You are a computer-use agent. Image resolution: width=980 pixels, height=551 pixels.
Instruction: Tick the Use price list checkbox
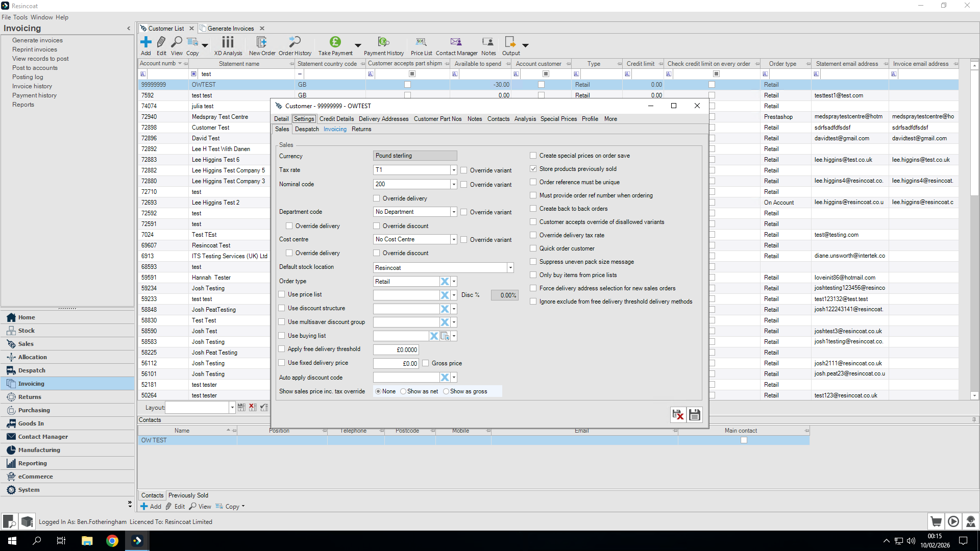coord(282,294)
